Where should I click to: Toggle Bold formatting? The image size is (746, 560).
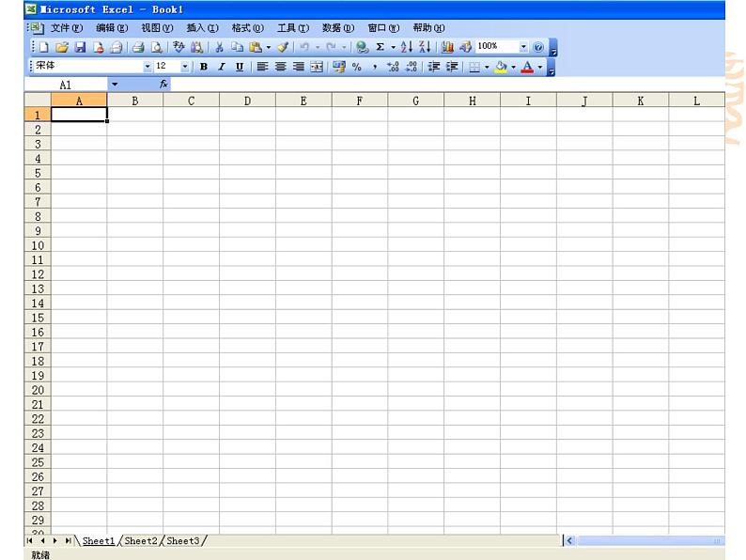[x=204, y=67]
